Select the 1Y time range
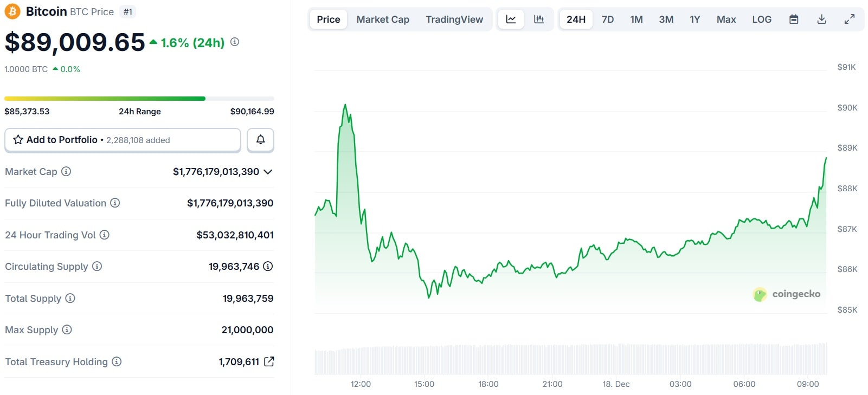Image resolution: width=868 pixels, height=395 pixels. [x=695, y=20]
